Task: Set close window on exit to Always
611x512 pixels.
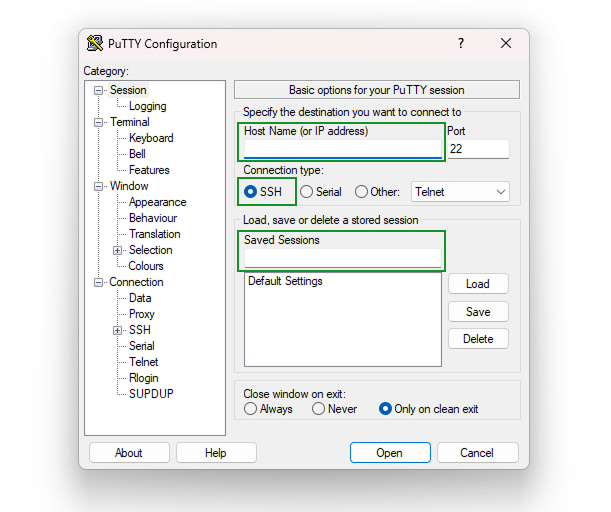Action: coord(251,409)
